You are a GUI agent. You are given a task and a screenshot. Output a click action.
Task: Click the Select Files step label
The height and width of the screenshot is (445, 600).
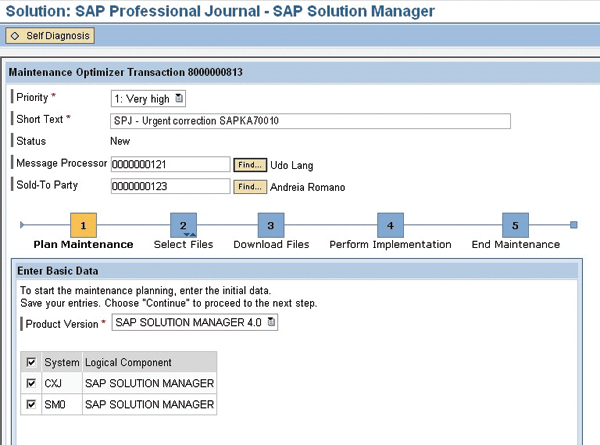point(183,244)
